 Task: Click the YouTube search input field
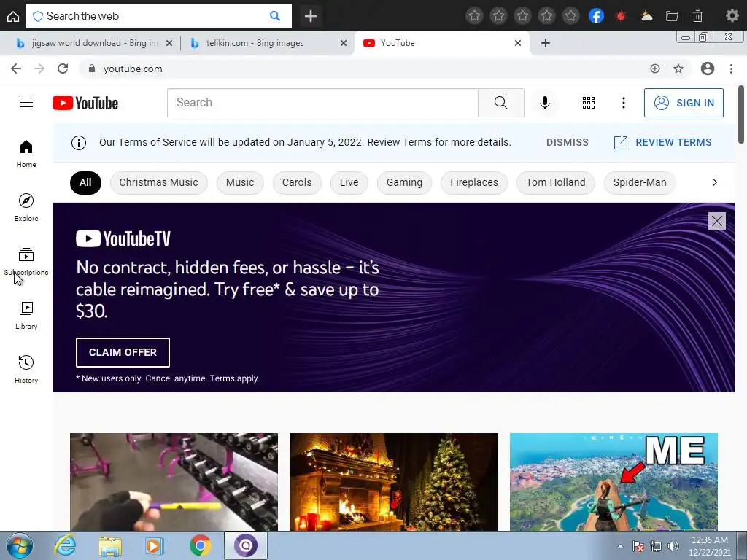click(x=322, y=103)
